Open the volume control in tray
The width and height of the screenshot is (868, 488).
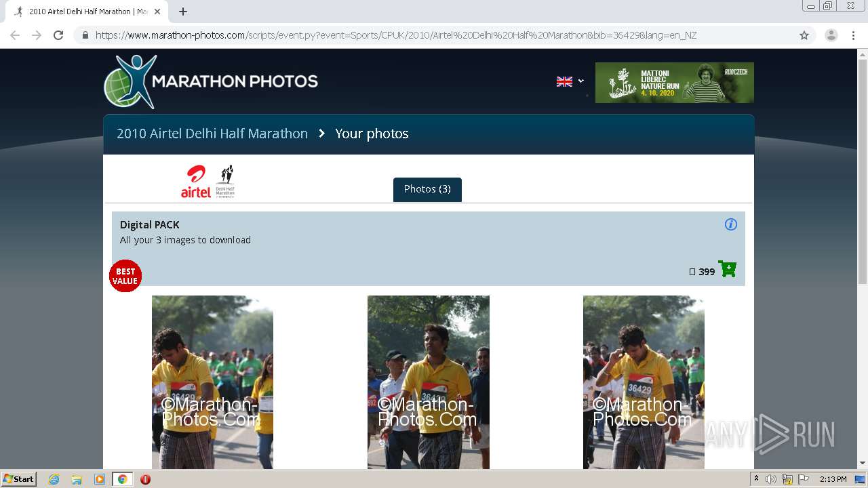coord(771,479)
